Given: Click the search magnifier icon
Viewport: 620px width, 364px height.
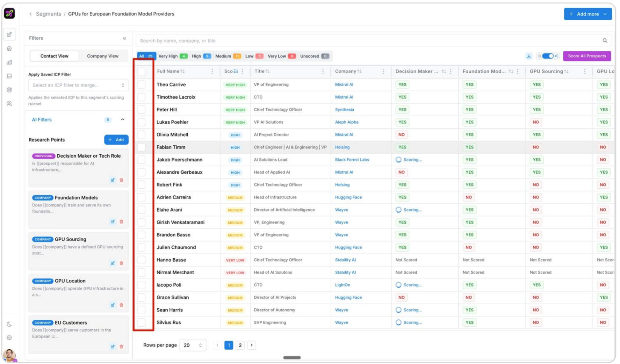Looking at the screenshot, I should pos(605,41).
